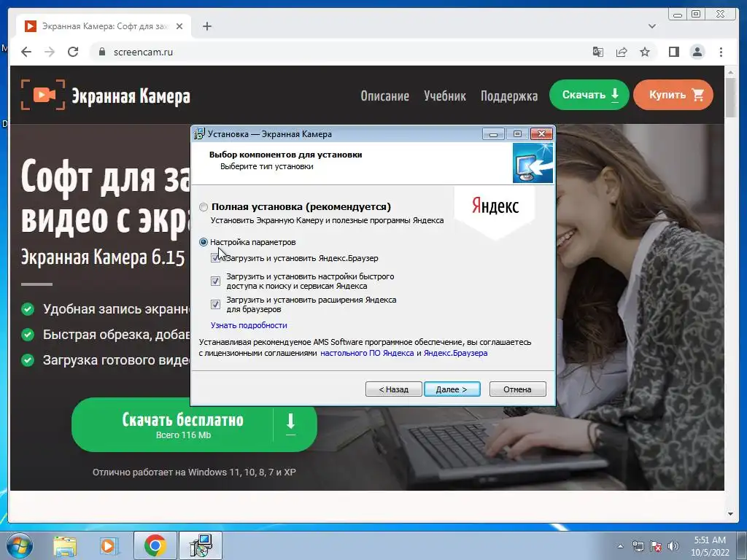747x560 pixels.
Task: Click the scrollbar down arrow
Action: click(730, 514)
